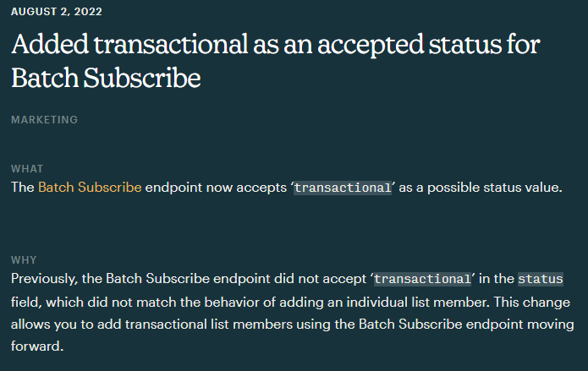
Task: Click the August 2, 2022 date label
Action: tap(57, 12)
